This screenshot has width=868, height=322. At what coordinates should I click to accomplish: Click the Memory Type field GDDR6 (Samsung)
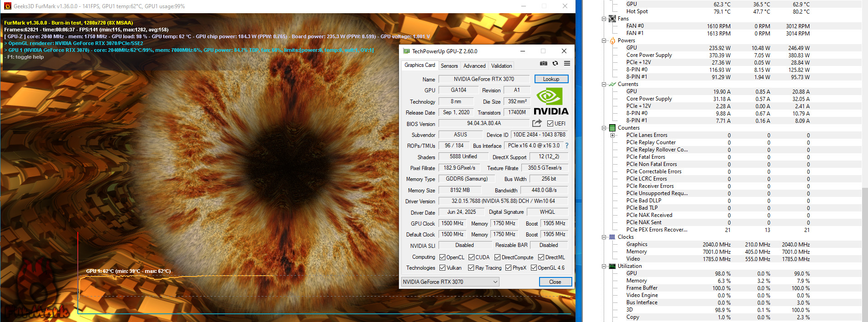[466, 179]
